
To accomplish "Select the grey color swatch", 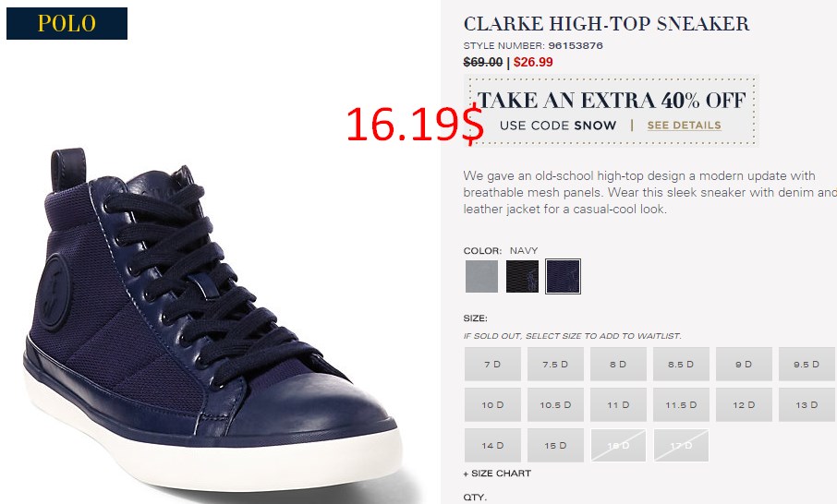I will tap(481, 276).
